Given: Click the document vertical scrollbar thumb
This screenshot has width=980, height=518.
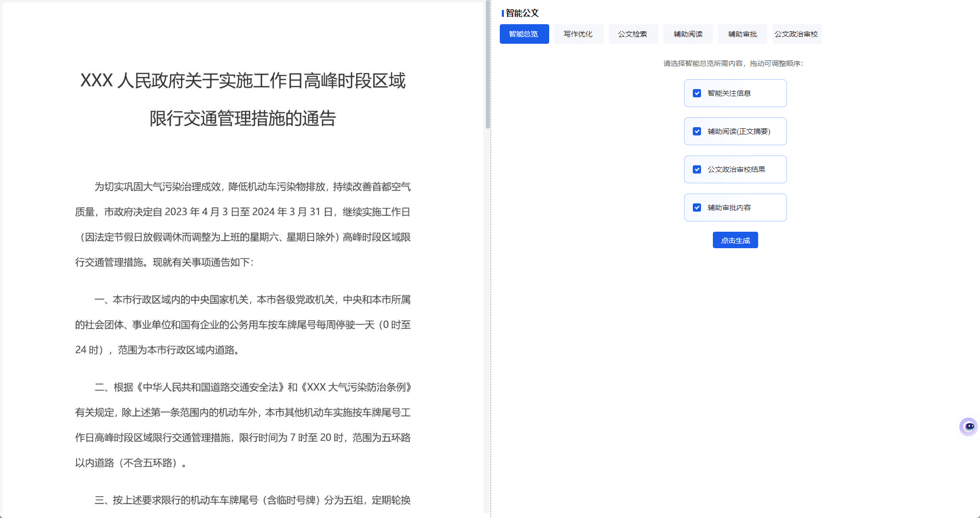Looking at the screenshot, I should click(x=487, y=65).
